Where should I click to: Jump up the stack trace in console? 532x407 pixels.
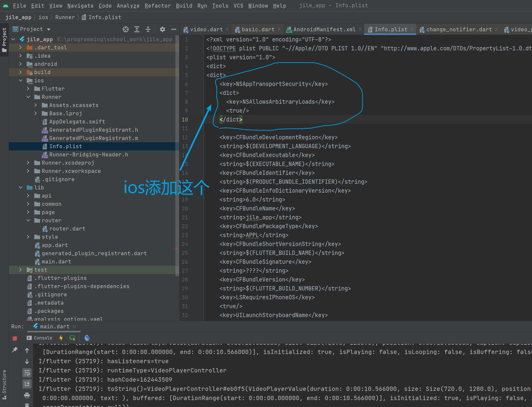[x=27, y=350]
